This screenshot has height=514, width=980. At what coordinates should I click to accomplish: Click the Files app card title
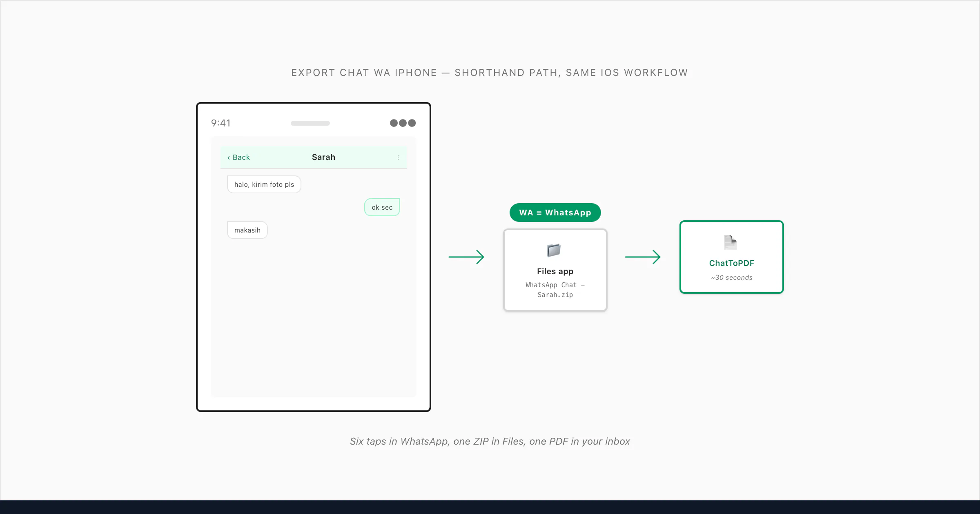(555, 271)
